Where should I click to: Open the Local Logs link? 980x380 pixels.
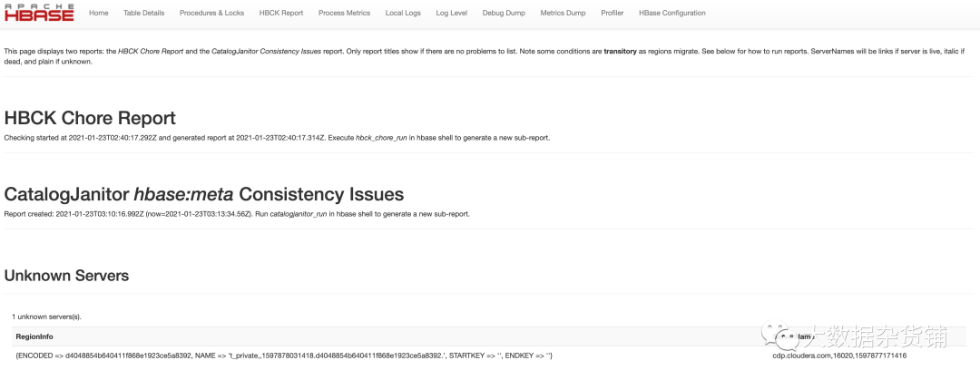[x=405, y=14]
